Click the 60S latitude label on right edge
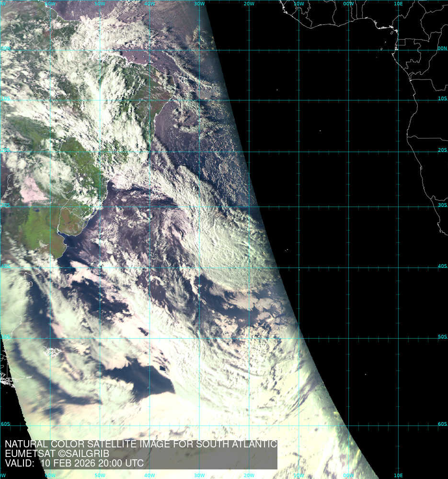448x479 pixels. coord(442,424)
